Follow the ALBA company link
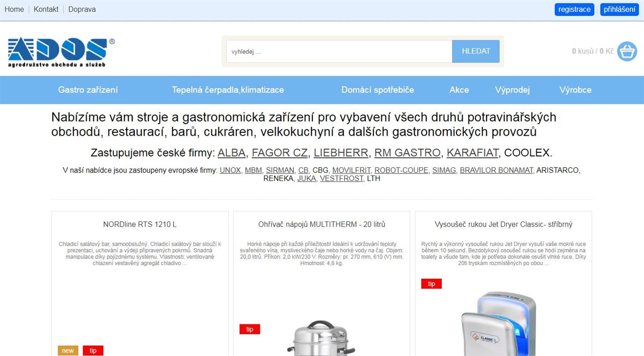Viewport: 644px width, 356px height. click(x=231, y=153)
